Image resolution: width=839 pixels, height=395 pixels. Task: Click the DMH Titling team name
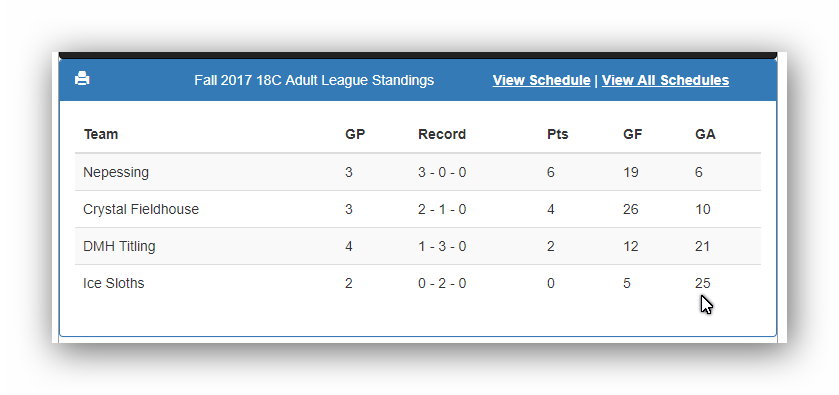[119, 246]
